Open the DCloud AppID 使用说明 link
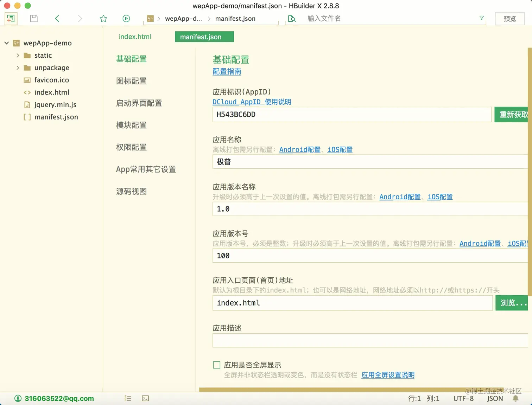This screenshot has height=405, width=532. 252,102
